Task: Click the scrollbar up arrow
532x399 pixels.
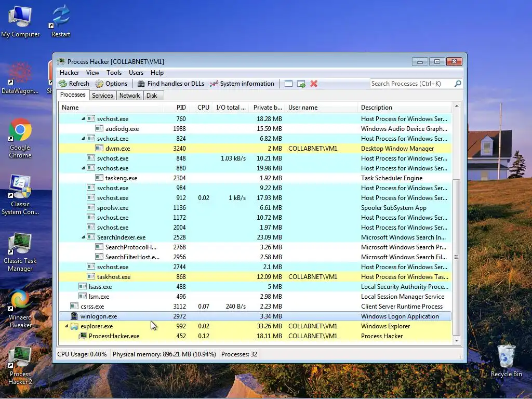Action: point(457,106)
